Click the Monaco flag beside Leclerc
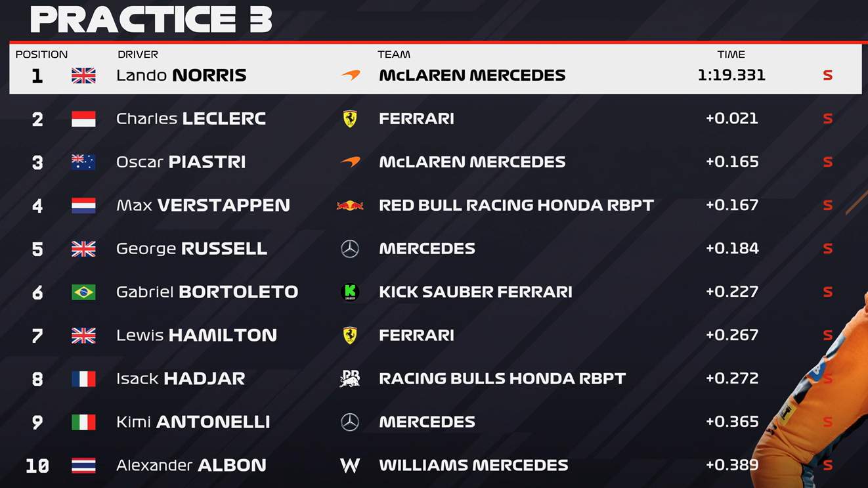This screenshot has width=868, height=488. (x=83, y=119)
